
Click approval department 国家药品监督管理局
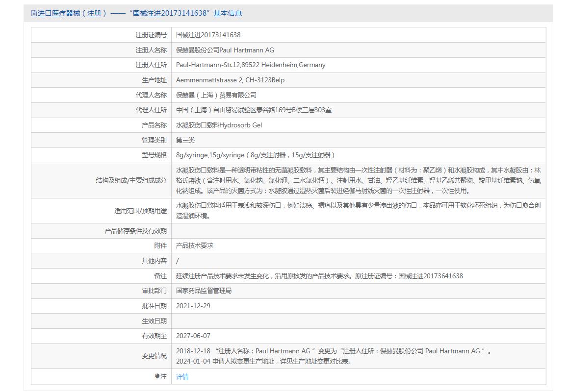click(204, 291)
